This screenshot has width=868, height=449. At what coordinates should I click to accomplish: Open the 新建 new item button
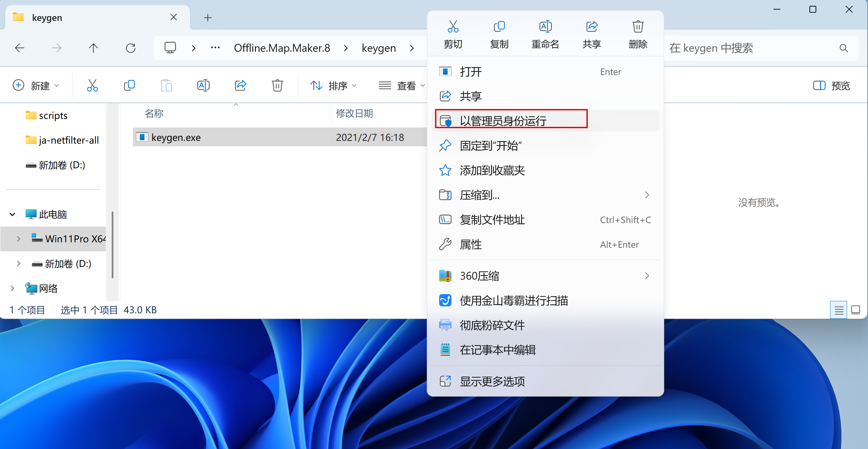pos(36,85)
